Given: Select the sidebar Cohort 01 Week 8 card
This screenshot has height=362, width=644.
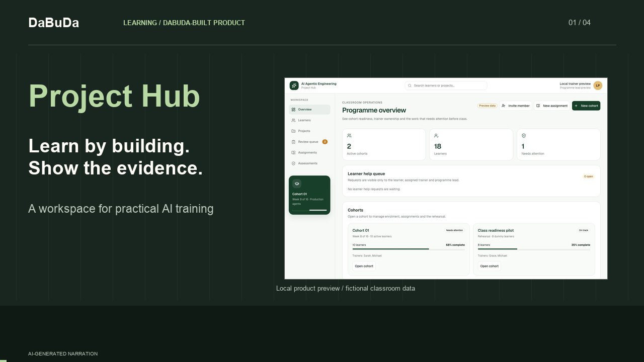Looking at the screenshot, I should coord(309,195).
